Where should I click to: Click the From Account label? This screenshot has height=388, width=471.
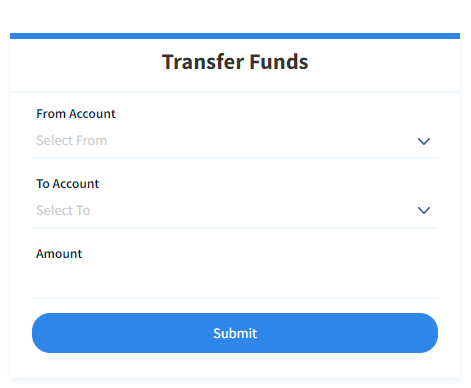pyautogui.click(x=76, y=114)
